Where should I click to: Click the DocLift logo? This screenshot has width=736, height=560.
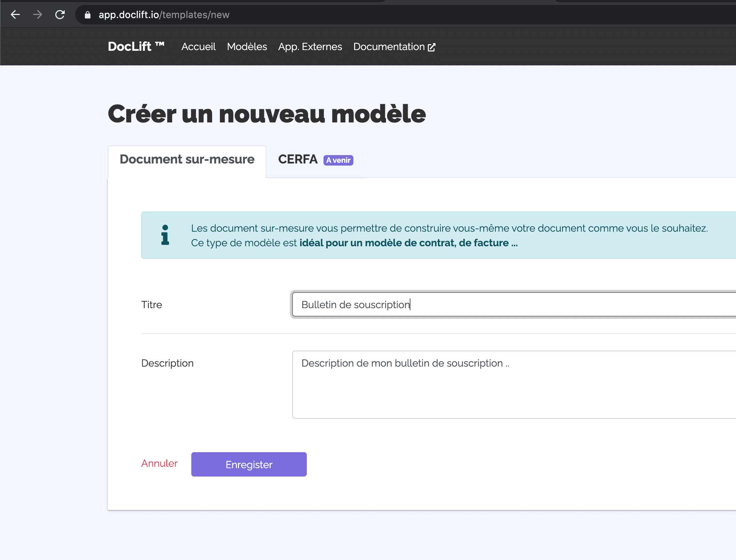point(136,46)
